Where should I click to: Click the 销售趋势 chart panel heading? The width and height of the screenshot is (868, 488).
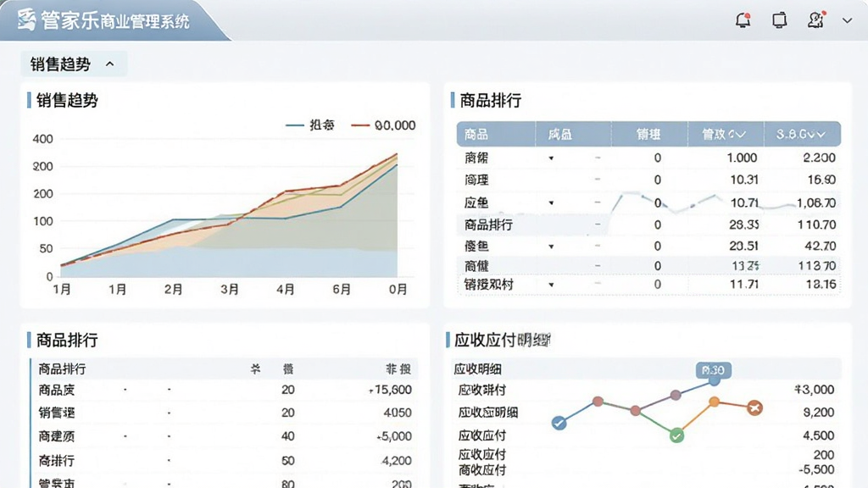click(x=67, y=100)
